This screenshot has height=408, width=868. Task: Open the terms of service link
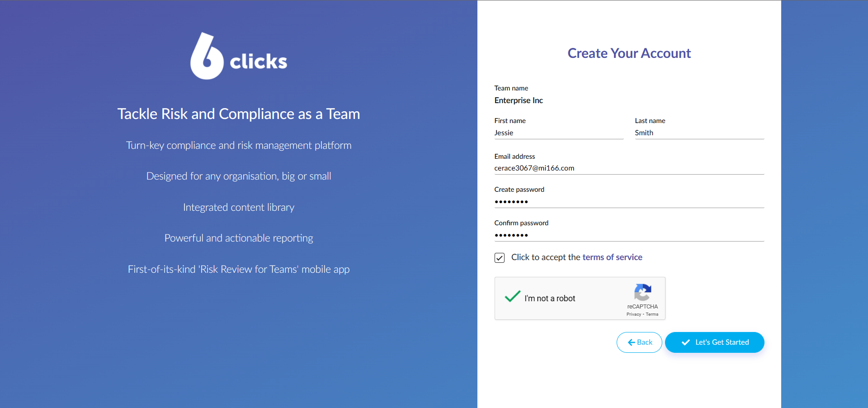click(x=612, y=257)
